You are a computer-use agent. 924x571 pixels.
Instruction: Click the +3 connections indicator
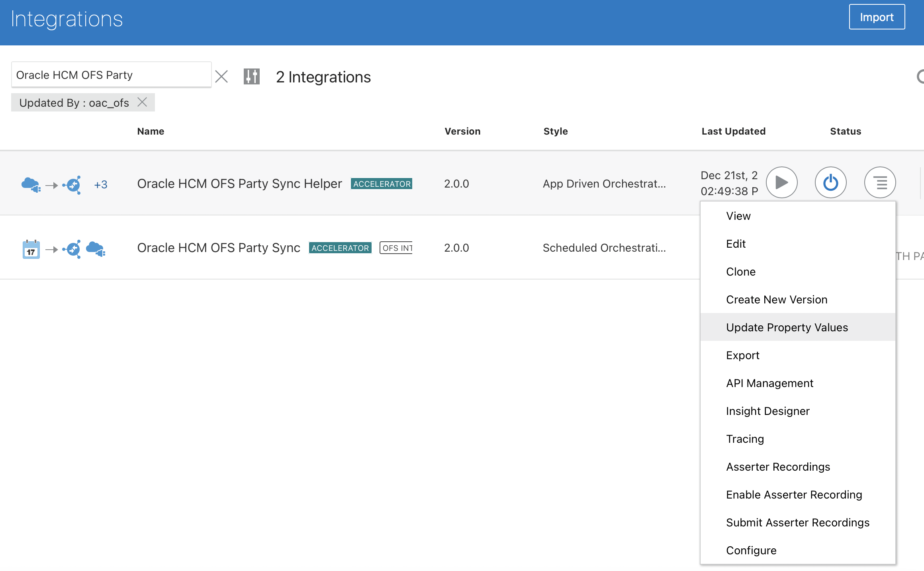point(101,185)
